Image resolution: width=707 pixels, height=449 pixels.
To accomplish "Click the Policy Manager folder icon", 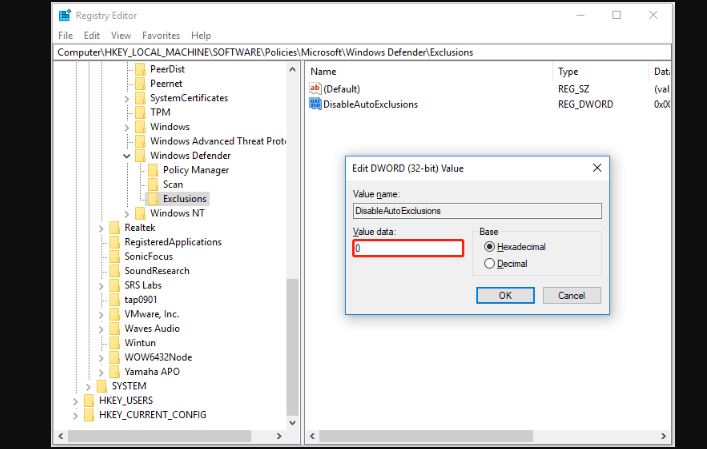I will coord(154,170).
